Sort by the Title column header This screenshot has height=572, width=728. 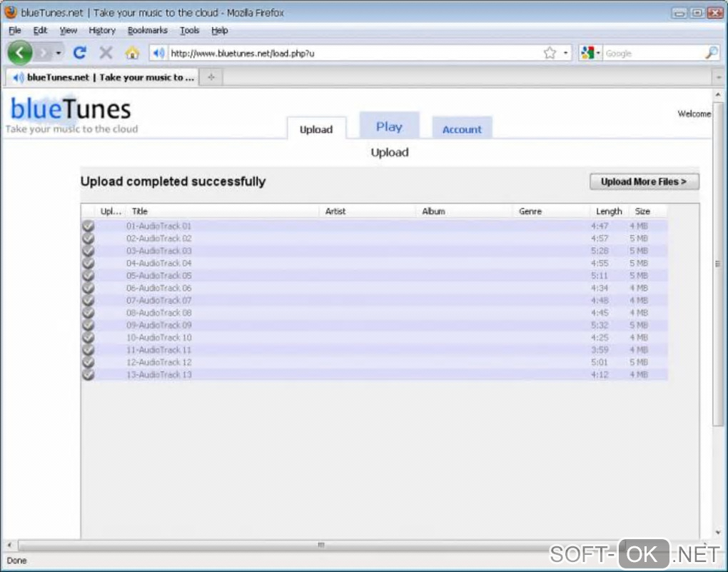[223, 211]
